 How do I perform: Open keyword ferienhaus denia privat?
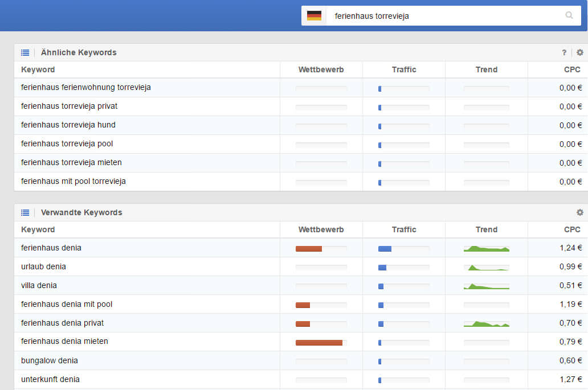tap(62, 323)
